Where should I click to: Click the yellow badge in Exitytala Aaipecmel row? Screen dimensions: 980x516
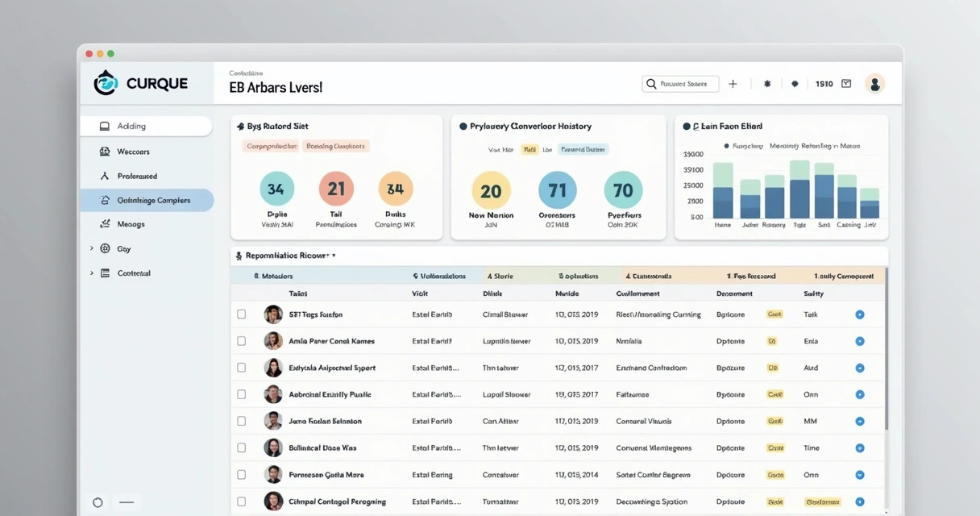point(773,368)
